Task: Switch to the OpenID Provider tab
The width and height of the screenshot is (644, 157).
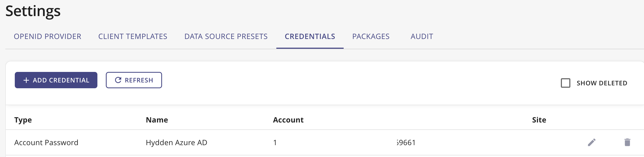Action: coord(48,37)
